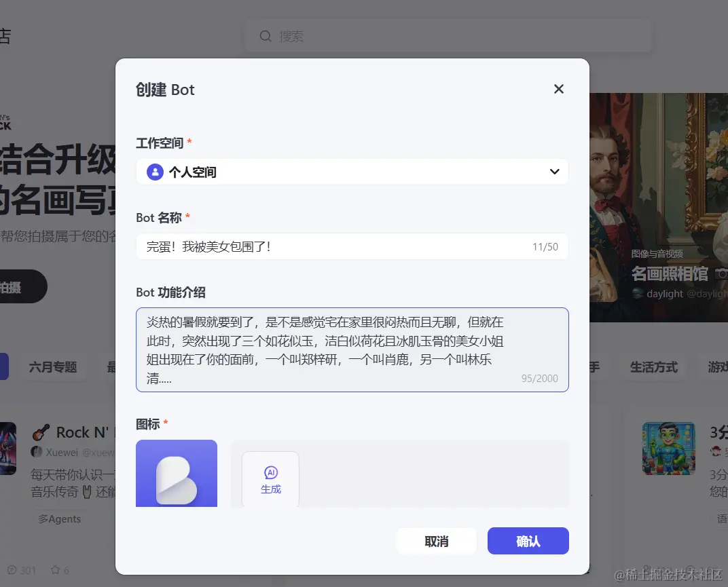Open the 名画照相馆 banner card

click(x=658, y=208)
